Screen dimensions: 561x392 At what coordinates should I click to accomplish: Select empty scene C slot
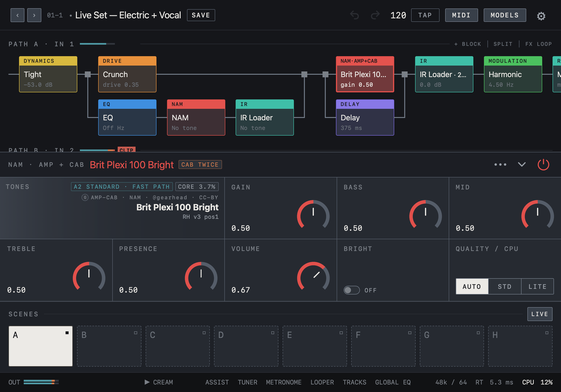tap(178, 346)
